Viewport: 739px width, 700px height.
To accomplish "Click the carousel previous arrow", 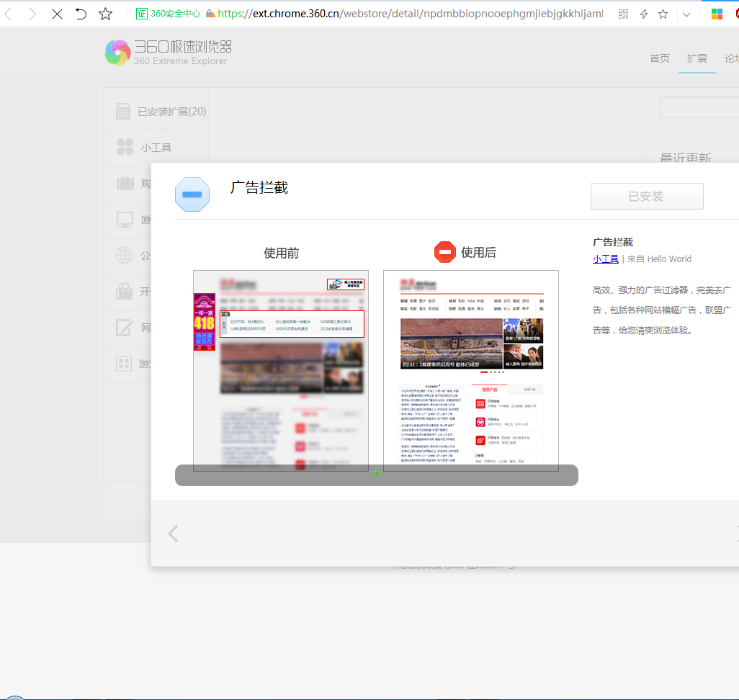I will (173, 534).
